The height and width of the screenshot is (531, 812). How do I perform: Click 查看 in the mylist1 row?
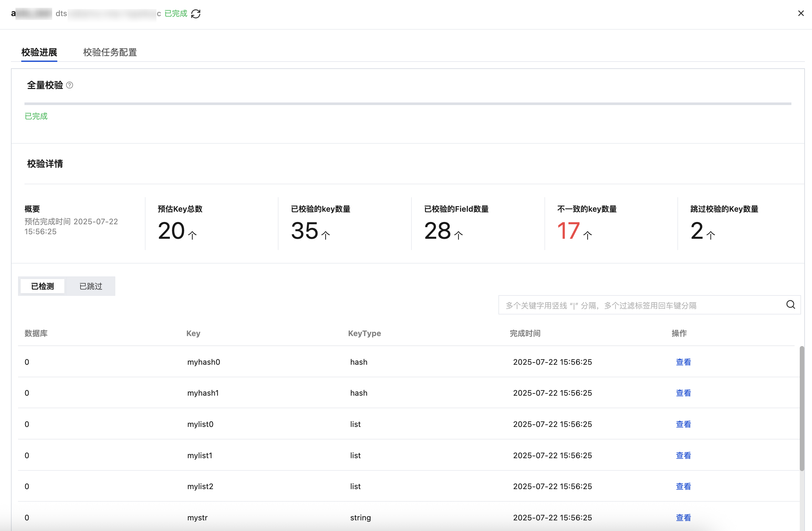coord(683,455)
